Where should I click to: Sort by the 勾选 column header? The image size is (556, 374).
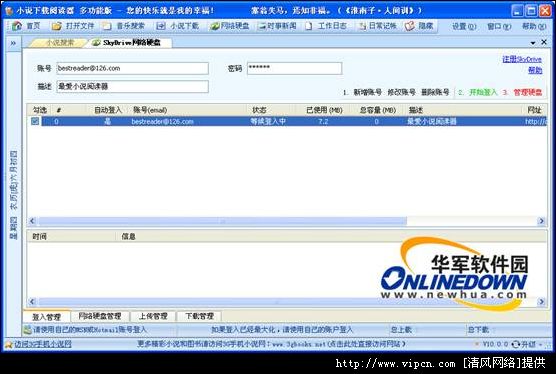click(40, 110)
